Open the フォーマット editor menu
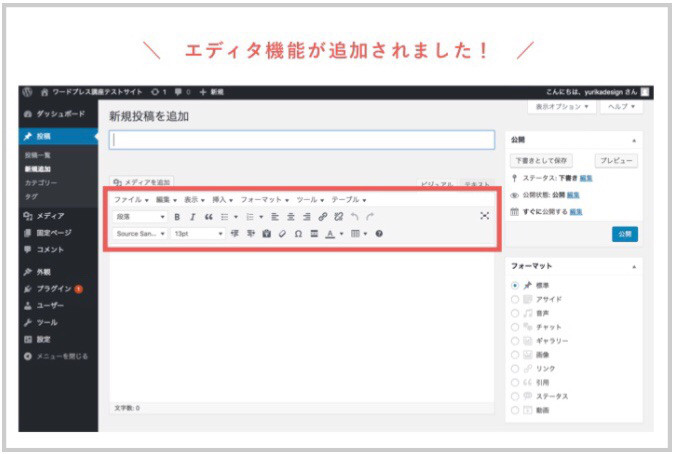 [264, 200]
